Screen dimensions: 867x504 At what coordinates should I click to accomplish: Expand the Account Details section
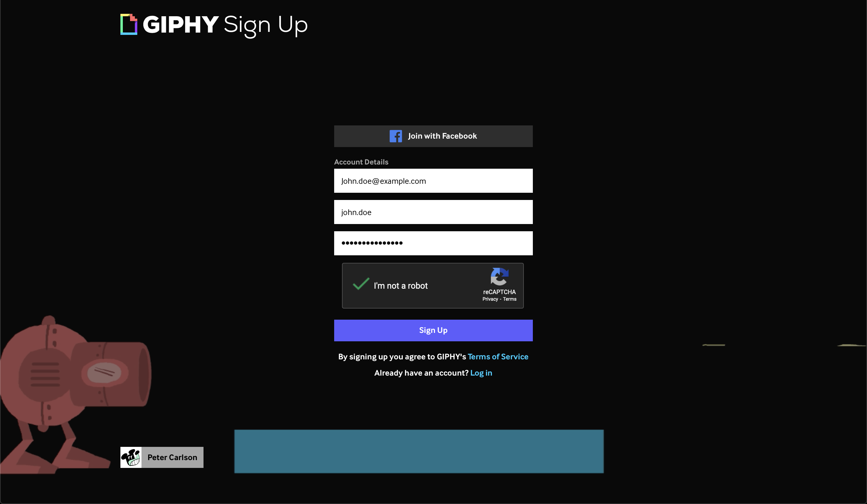click(361, 161)
